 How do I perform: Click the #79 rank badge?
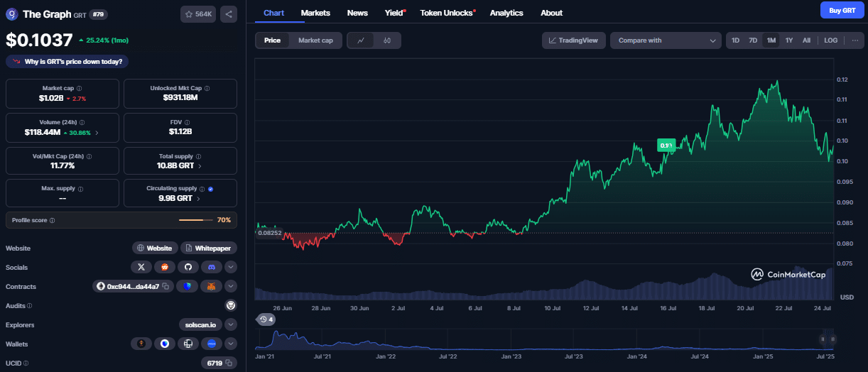click(x=98, y=13)
